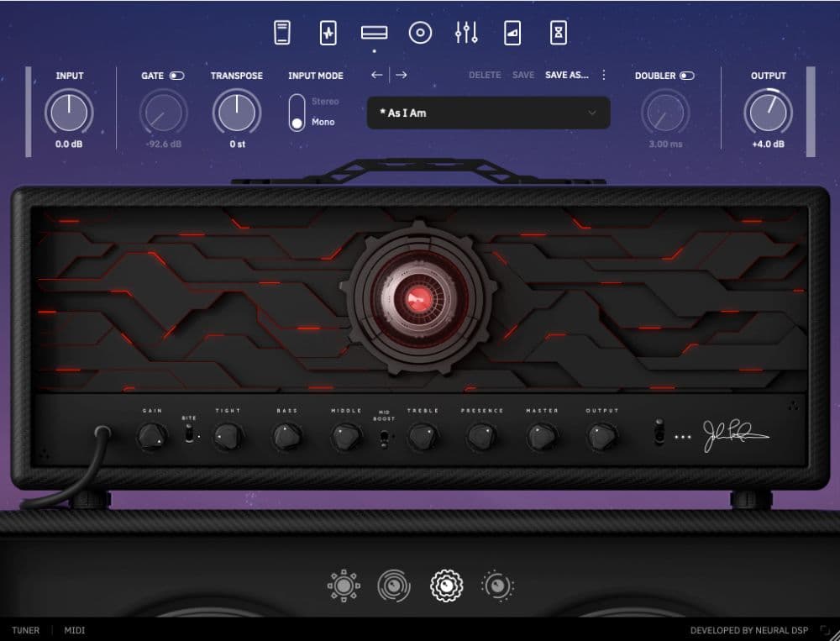Viewport: 840px width, 641px height.
Task: Click the glowing red eye emblem on amp
Action: point(419,298)
